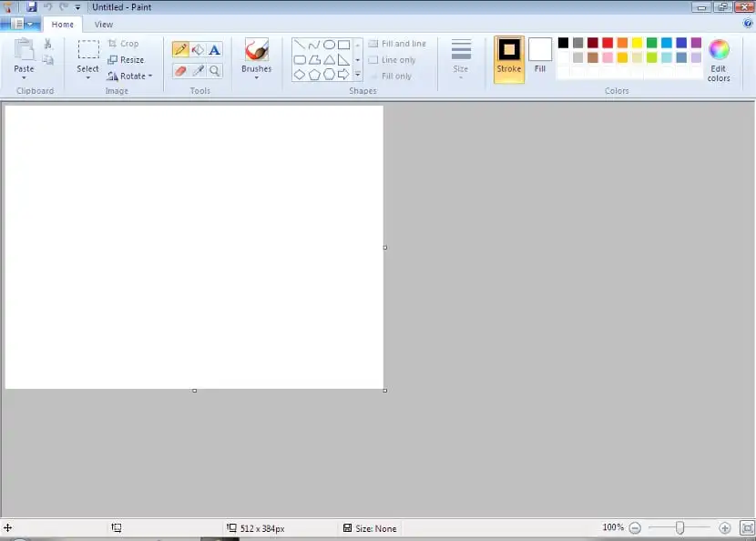
Task: Choose the Oval shape
Action: click(329, 45)
